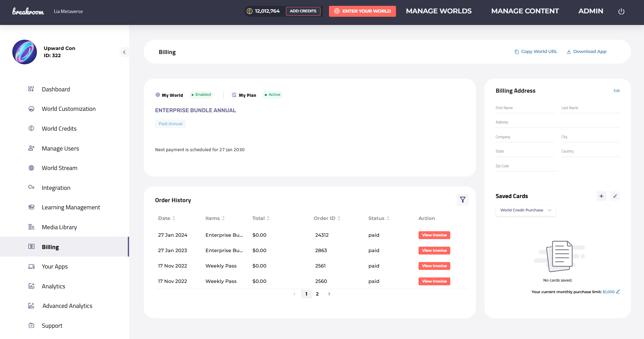The width and height of the screenshot is (644, 339).
Task: Open World Stream in the sidebar
Action: (59, 168)
